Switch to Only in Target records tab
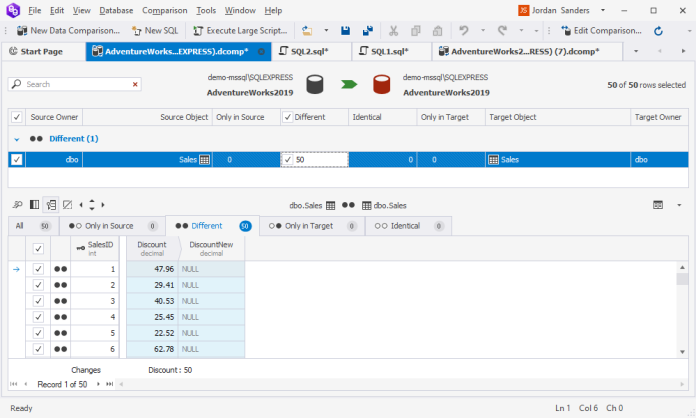This screenshot has height=418, width=696. point(312,226)
